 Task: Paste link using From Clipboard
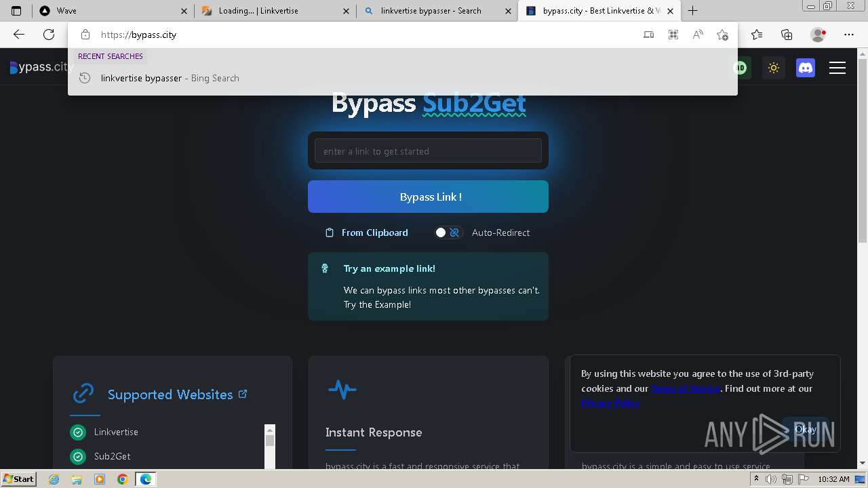coord(367,232)
